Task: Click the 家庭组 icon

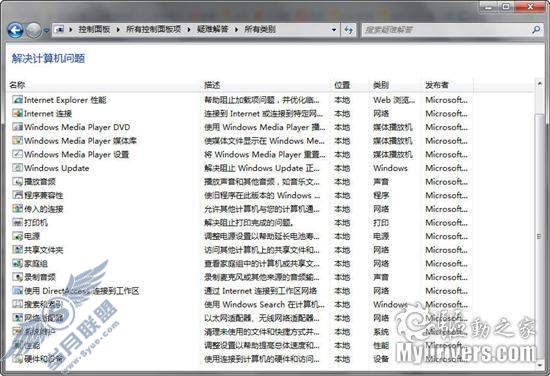Action: coord(17,263)
